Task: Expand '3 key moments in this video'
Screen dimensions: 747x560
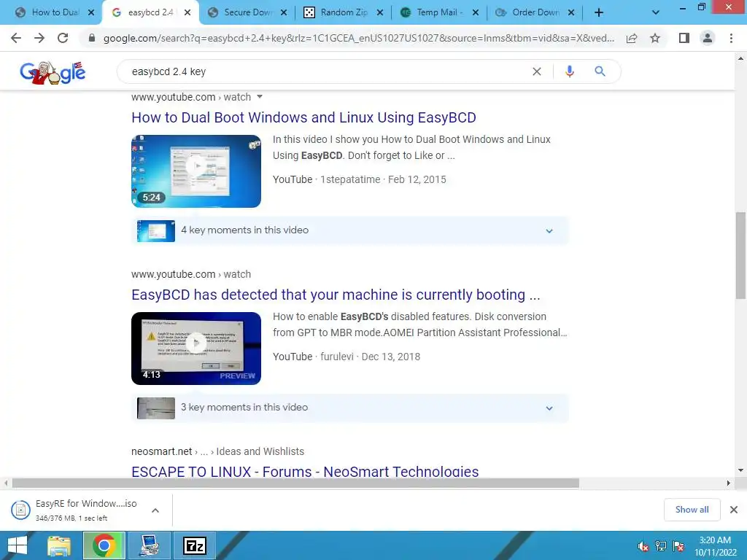Action: click(x=350, y=408)
